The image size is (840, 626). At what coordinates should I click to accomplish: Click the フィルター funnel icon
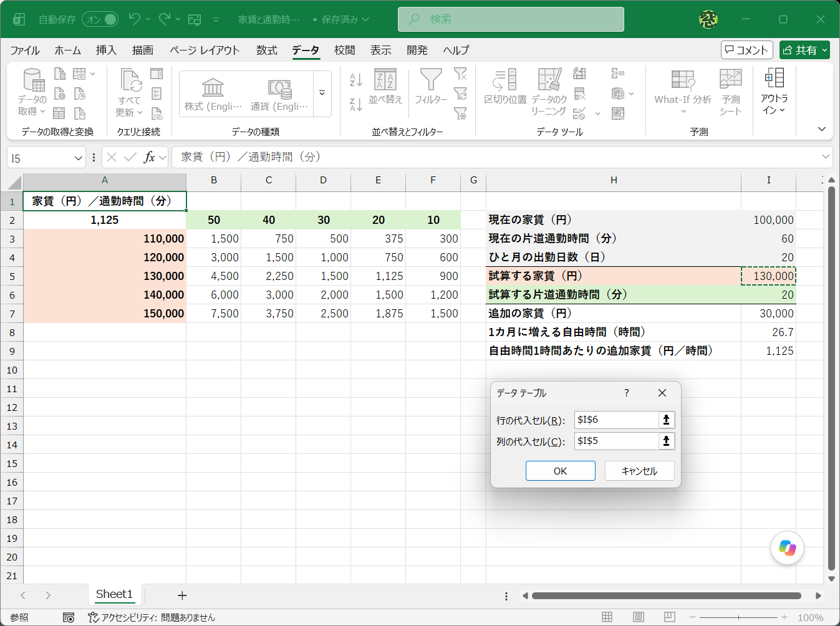pos(431,80)
